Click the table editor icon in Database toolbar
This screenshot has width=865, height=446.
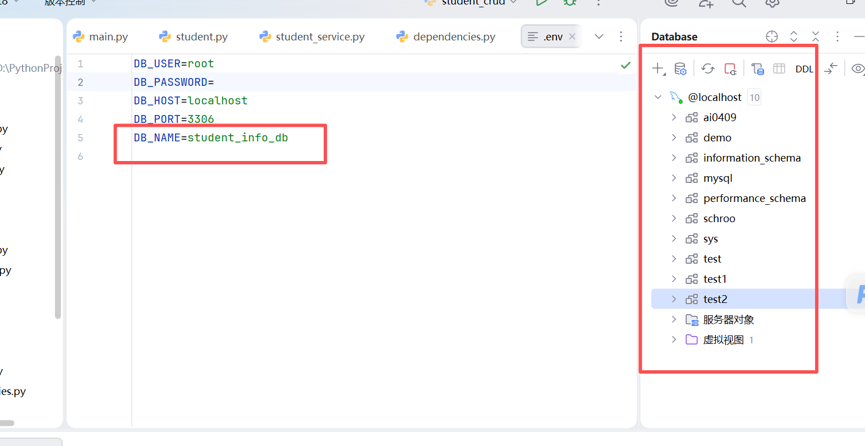pyautogui.click(x=779, y=68)
